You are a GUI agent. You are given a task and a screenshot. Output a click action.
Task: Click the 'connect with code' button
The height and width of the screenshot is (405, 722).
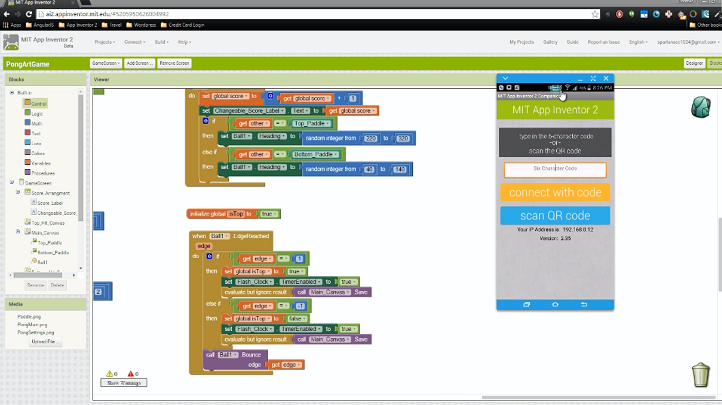point(555,192)
